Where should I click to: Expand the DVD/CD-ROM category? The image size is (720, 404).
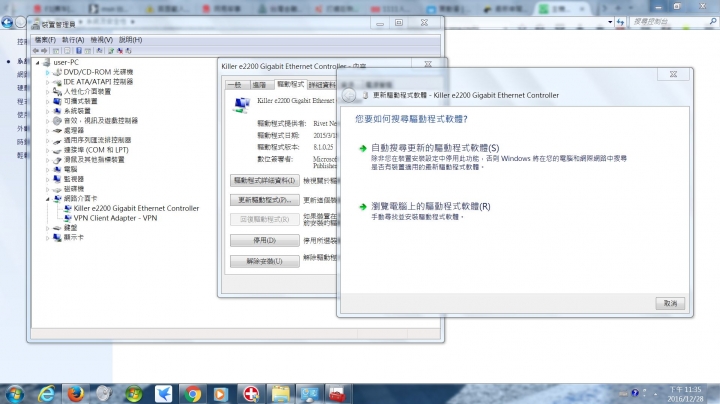point(47,72)
